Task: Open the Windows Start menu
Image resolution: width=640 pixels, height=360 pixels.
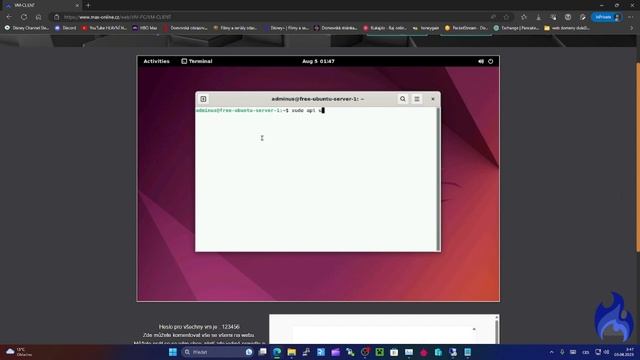Action: [x=173, y=352]
